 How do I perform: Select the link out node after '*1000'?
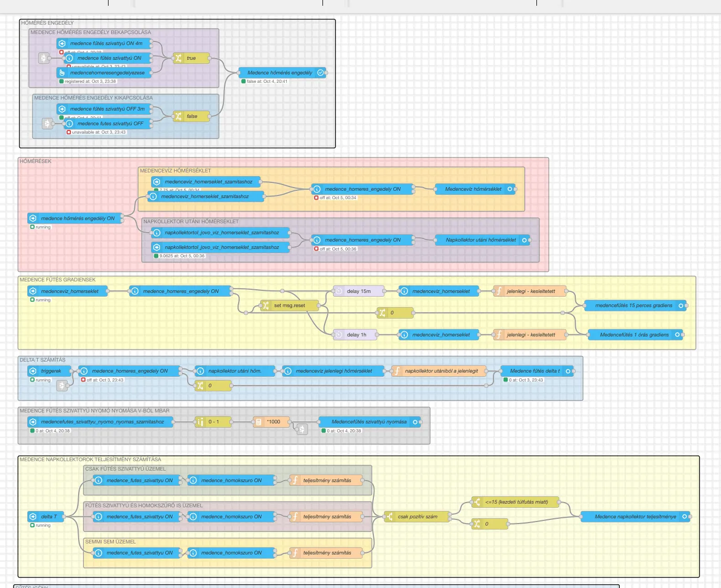(302, 429)
